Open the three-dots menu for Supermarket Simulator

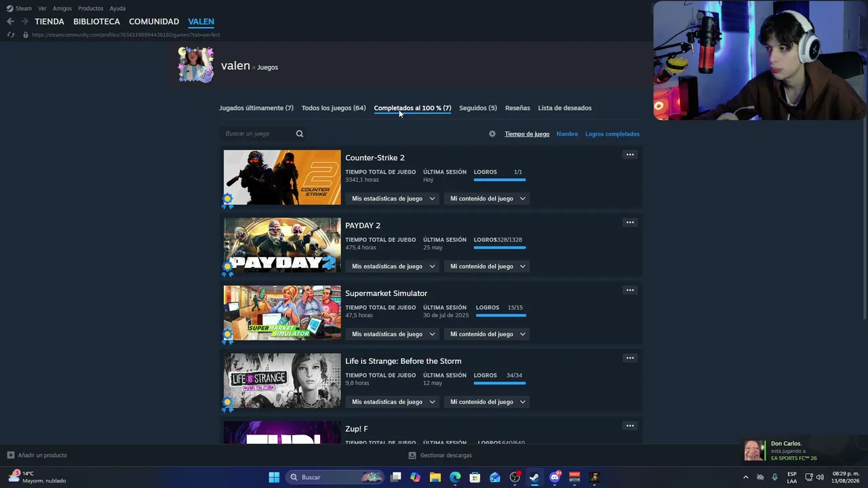(630, 290)
